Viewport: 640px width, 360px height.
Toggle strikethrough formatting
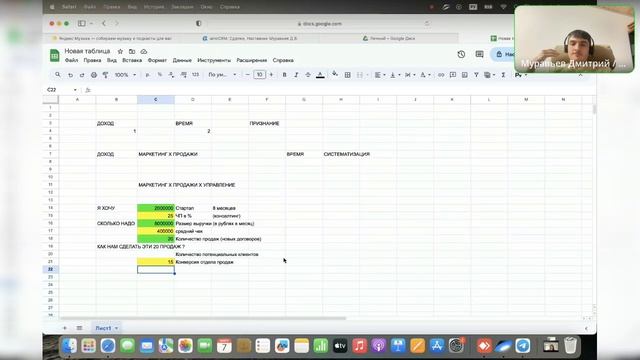308,75
